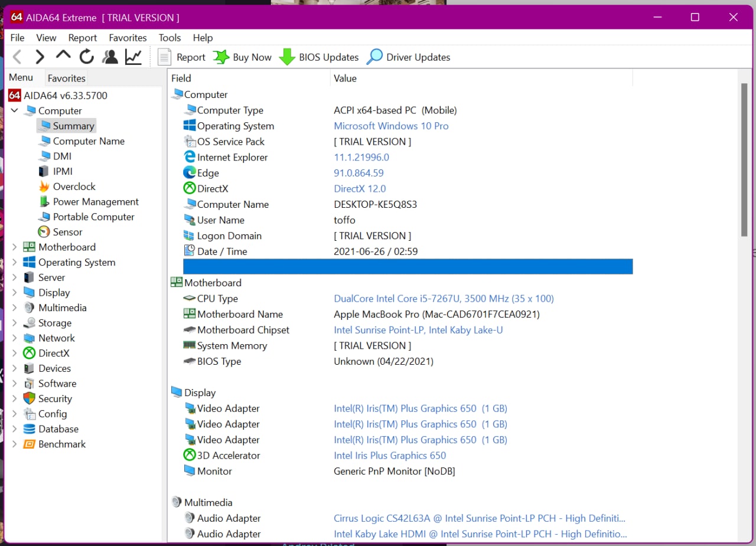Click the AIDA64 v6.33.5700 root icon
756x546 pixels.
click(x=15, y=95)
